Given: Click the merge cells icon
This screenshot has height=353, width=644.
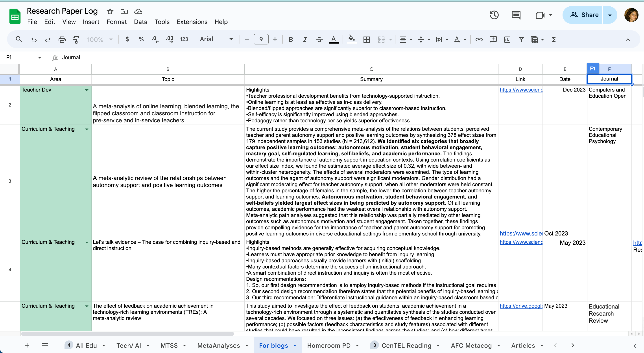Looking at the screenshot, I should (x=381, y=39).
